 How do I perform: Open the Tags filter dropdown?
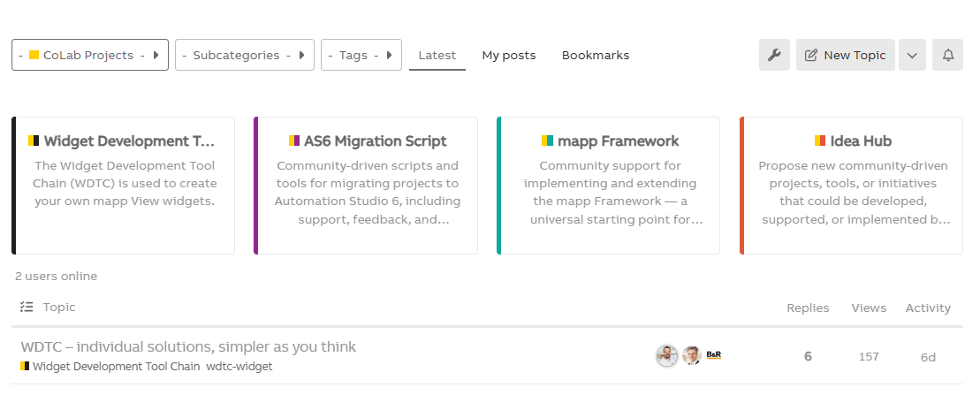[361, 55]
